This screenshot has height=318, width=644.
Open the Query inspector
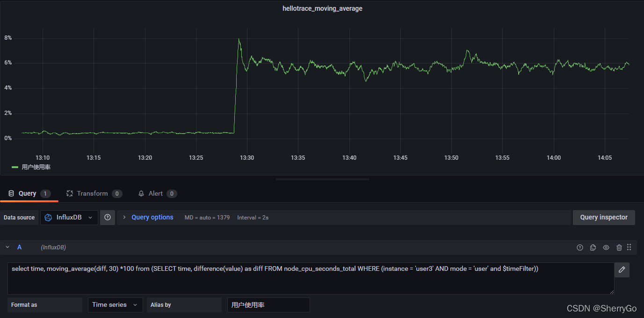[604, 217]
